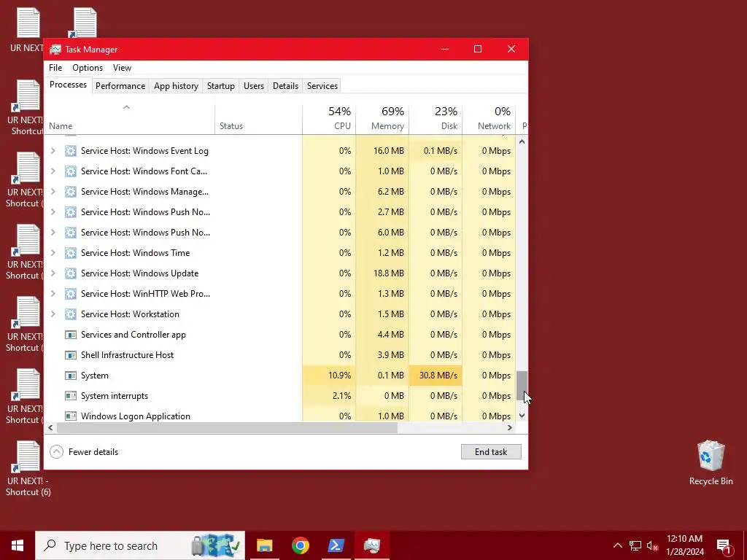Switch to the App history tab

point(176,86)
